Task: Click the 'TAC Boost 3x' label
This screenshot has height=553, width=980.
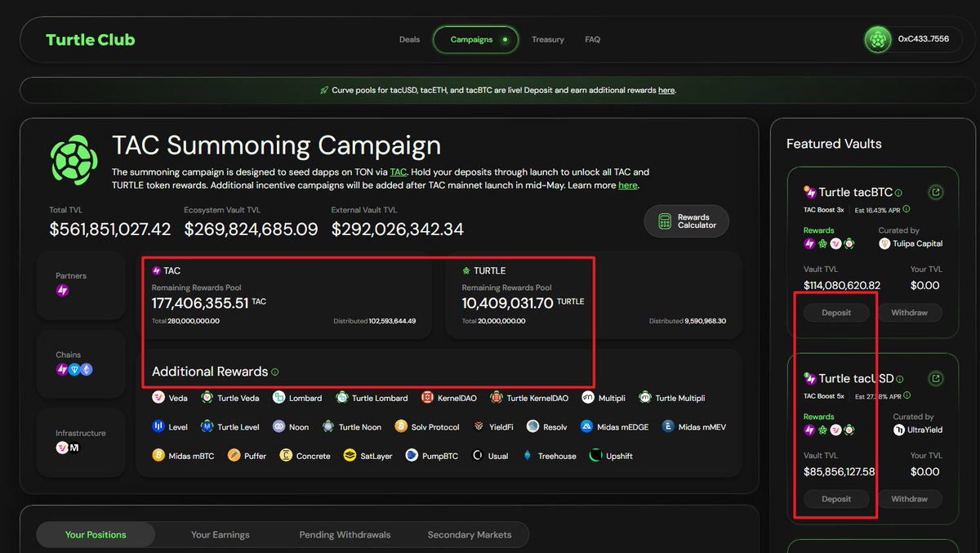Action: coord(825,210)
